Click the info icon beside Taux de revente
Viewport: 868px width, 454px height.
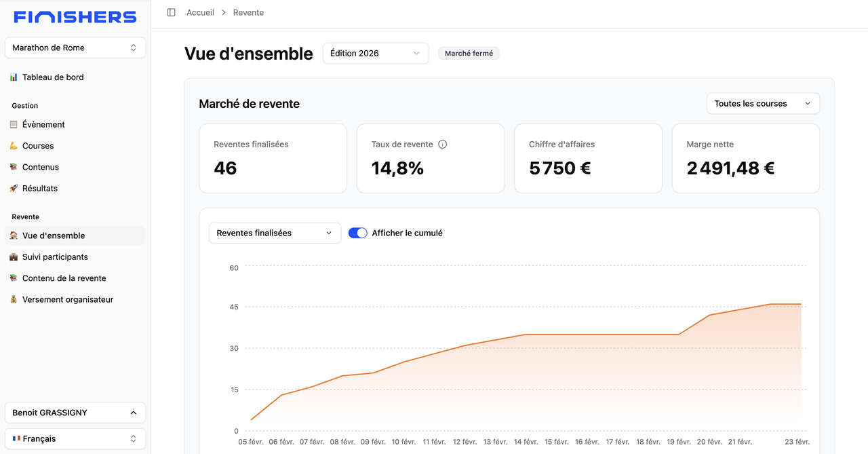click(x=443, y=145)
